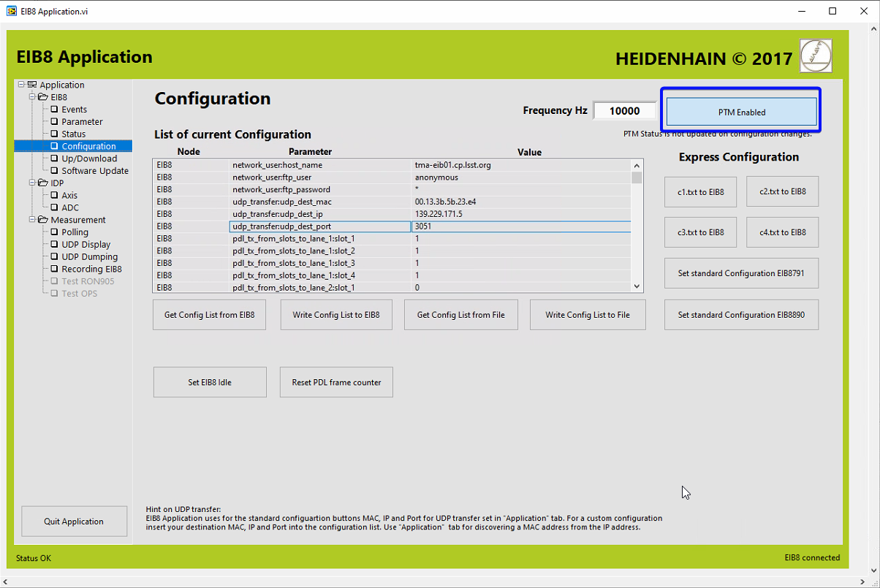
Task: Click the udp_dest_port value field 3051
Action: pyautogui.click(x=520, y=226)
